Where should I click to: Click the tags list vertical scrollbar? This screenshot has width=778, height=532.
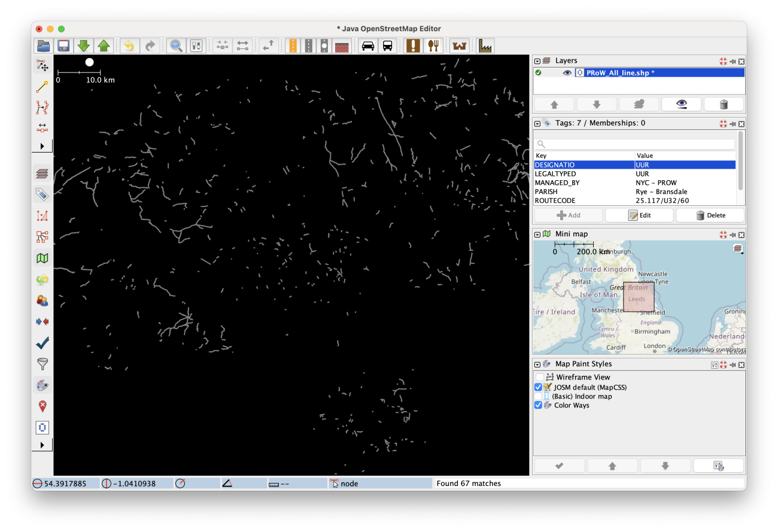click(741, 160)
